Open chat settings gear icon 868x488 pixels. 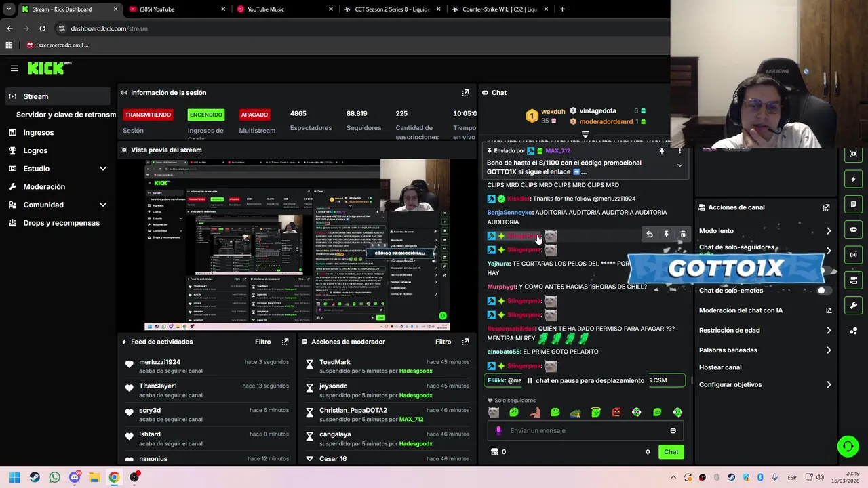click(x=648, y=452)
